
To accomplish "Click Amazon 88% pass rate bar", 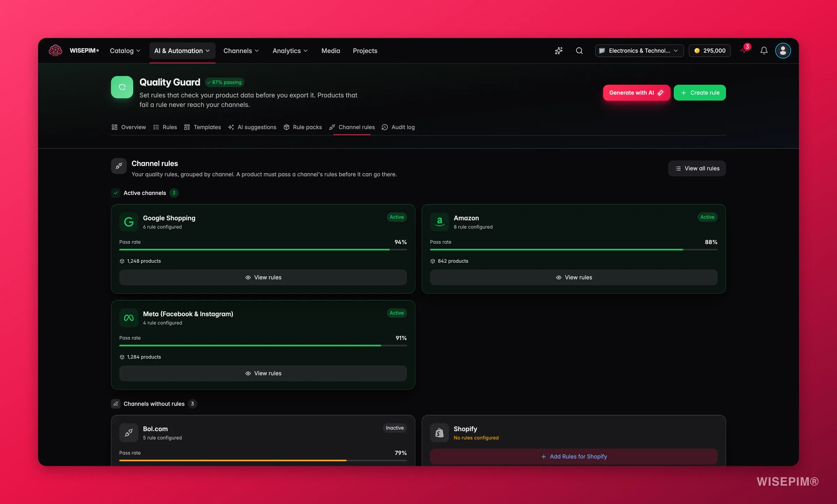I will tap(574, 250).
